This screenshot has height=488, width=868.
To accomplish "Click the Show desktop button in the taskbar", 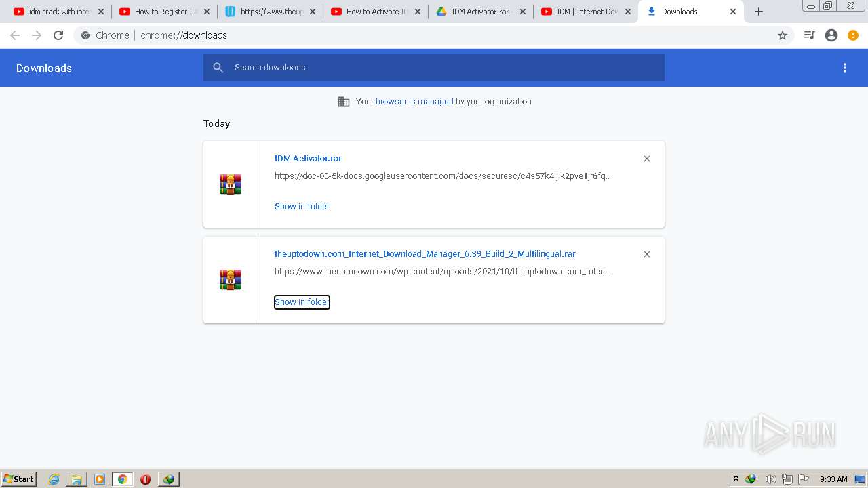I will (x=861, y=479).
